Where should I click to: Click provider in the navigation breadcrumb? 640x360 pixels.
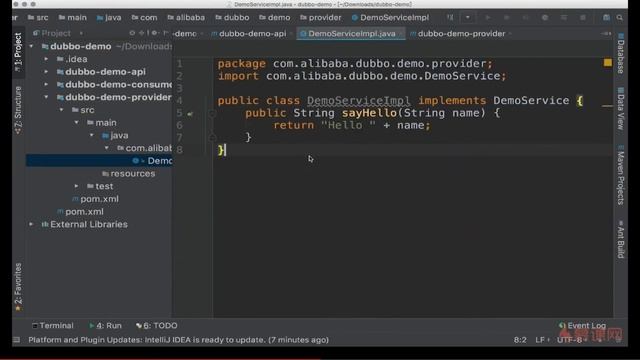click(320, 18)
